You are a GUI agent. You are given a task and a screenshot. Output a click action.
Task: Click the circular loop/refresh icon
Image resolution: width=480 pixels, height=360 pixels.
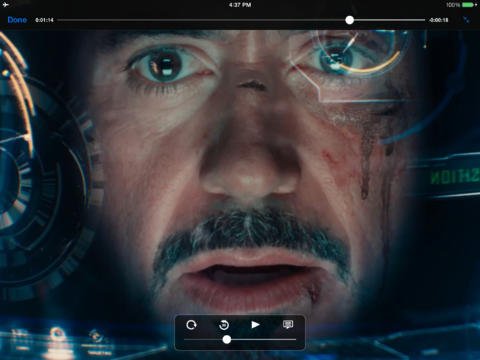(x=191, y=325)
